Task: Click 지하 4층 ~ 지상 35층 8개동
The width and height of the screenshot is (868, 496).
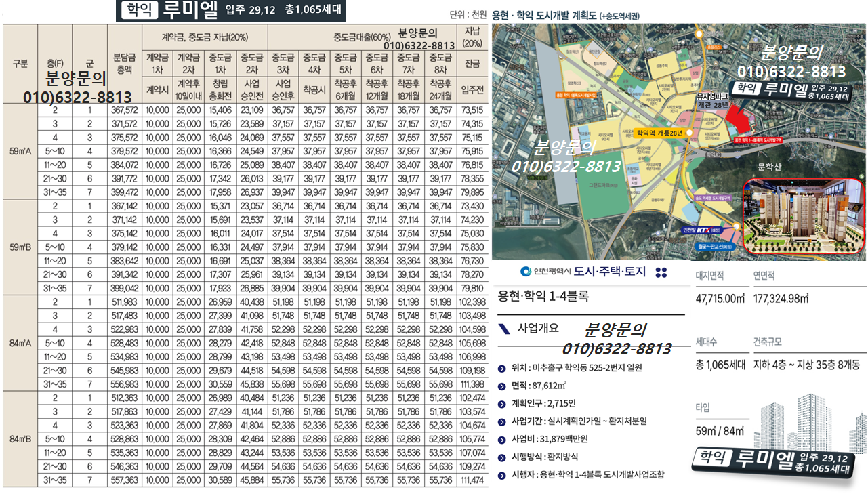Action: [806, 365]
